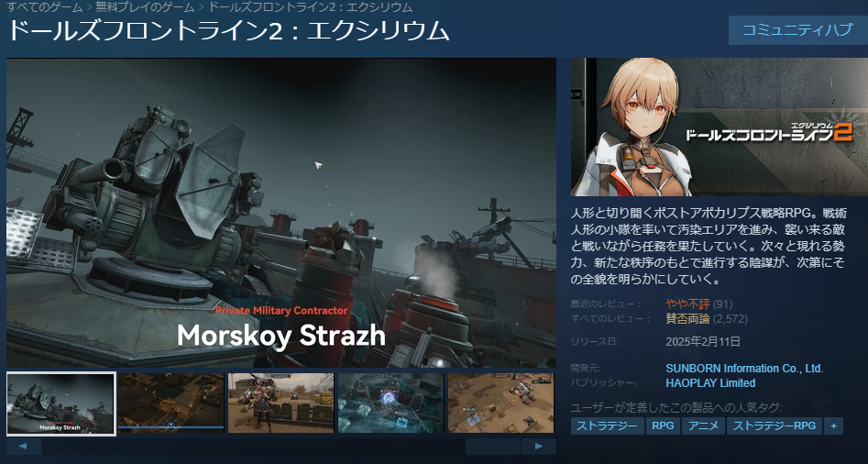Open the ストラテジーRPG tag

tap(775, 425)
